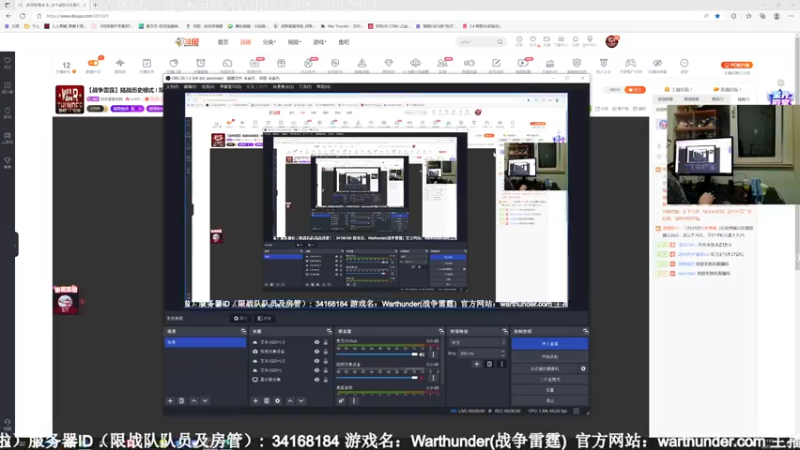Click the search magnifier icon in Douyu header
800x450 pixels.
[500, 42]
